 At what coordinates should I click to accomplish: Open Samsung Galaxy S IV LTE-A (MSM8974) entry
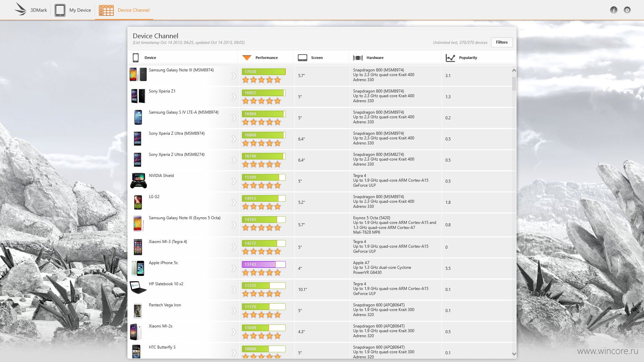183,112
